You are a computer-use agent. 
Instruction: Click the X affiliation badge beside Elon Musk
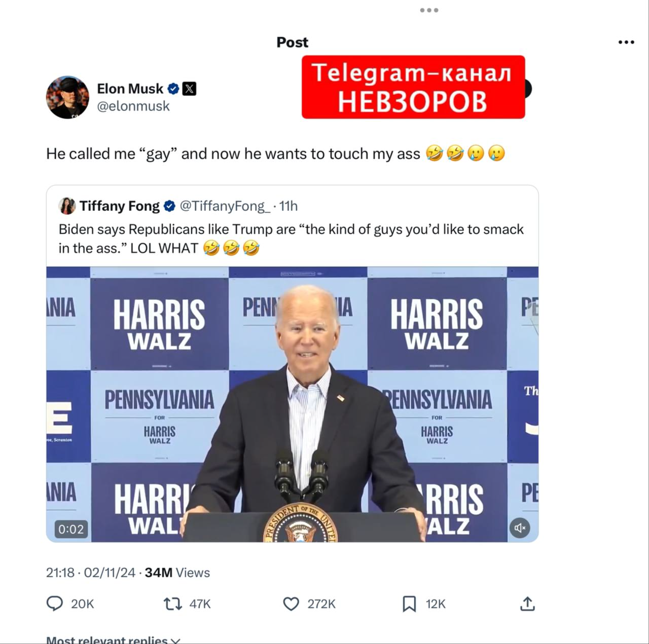(x=189, y=89)
